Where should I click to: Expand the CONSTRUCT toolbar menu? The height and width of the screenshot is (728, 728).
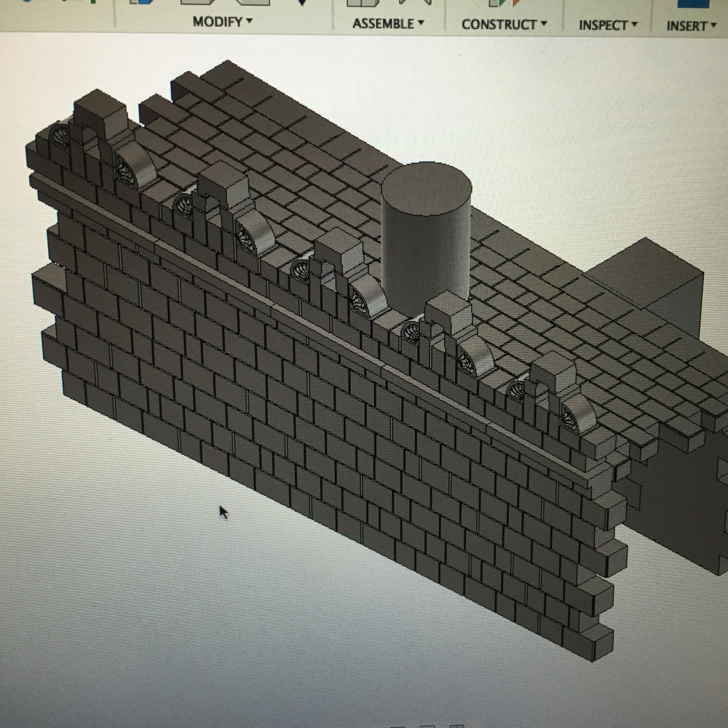click(505, 25)
